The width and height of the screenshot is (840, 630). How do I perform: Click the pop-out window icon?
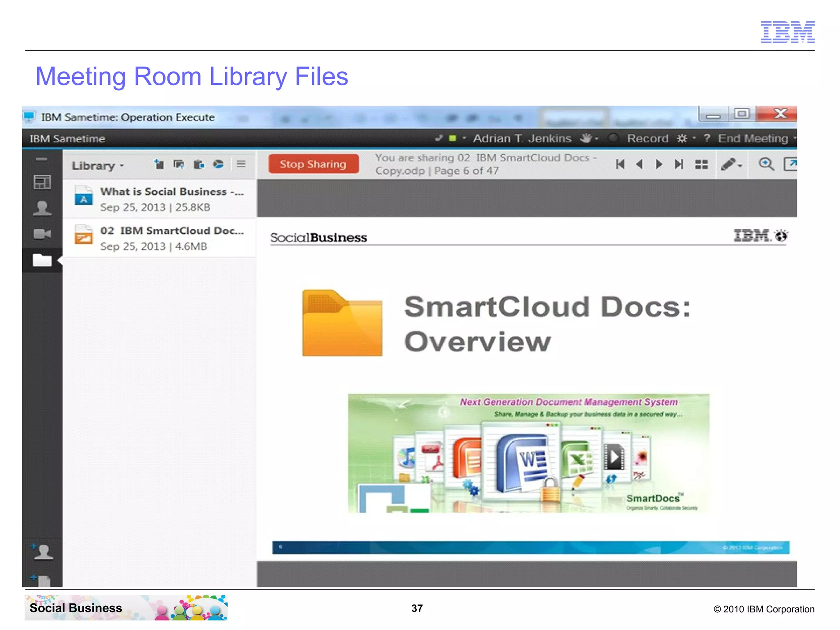(790, 164)
